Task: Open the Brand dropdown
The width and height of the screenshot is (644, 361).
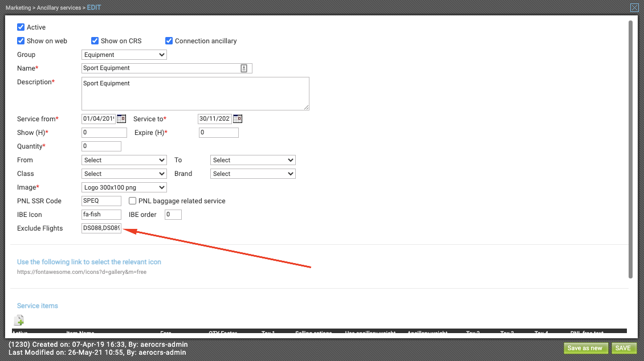Action: (253, 174)
